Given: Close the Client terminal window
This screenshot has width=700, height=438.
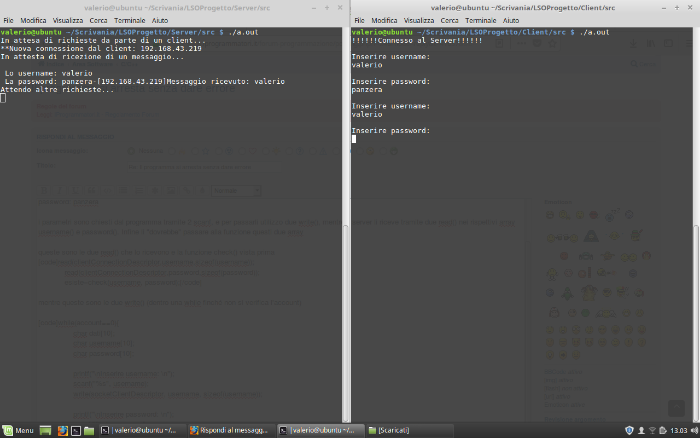Looking at the screenshot, I should (690, 7).
